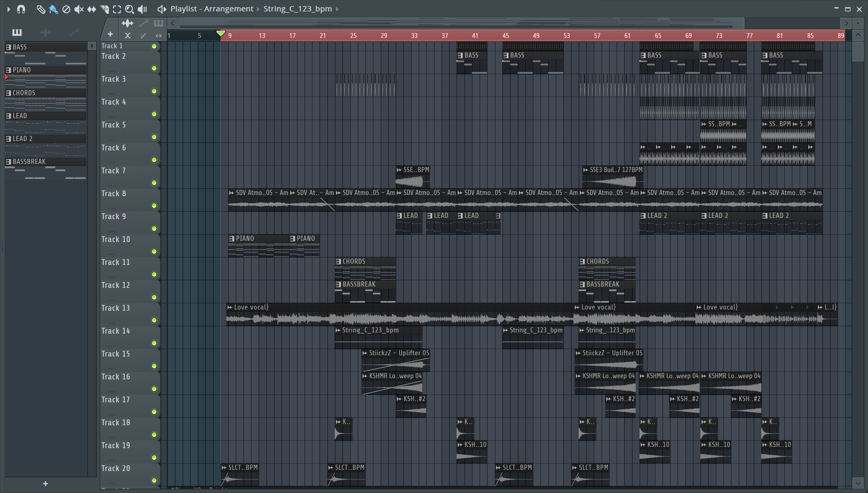Click the timeline overview scrollbar
Viewport: 868px width, 493px height.
[461, 23]
